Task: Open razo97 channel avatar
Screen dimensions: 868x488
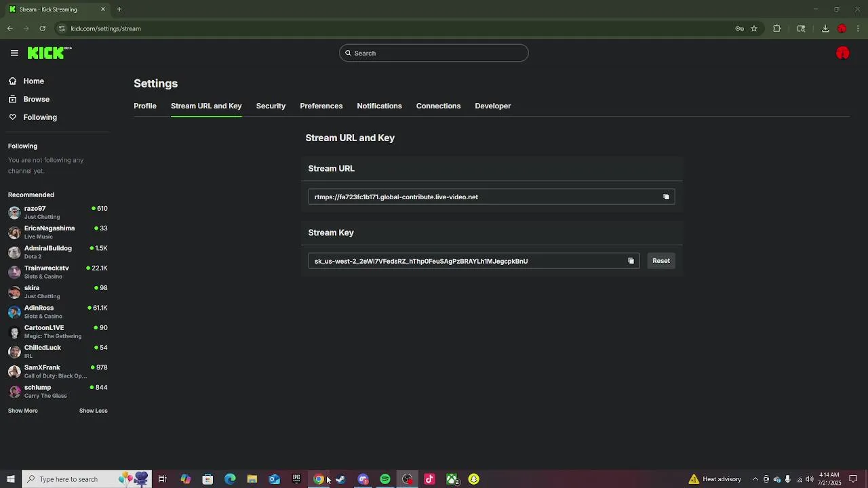Action: (14, 212)
